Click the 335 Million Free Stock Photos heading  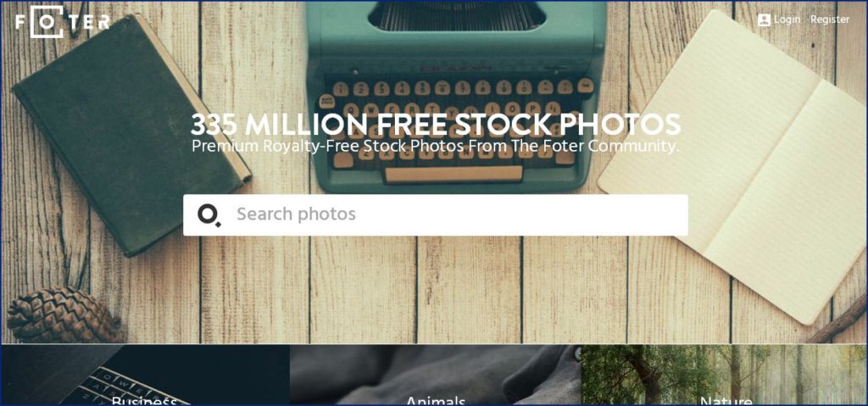[x=436, y=125]
